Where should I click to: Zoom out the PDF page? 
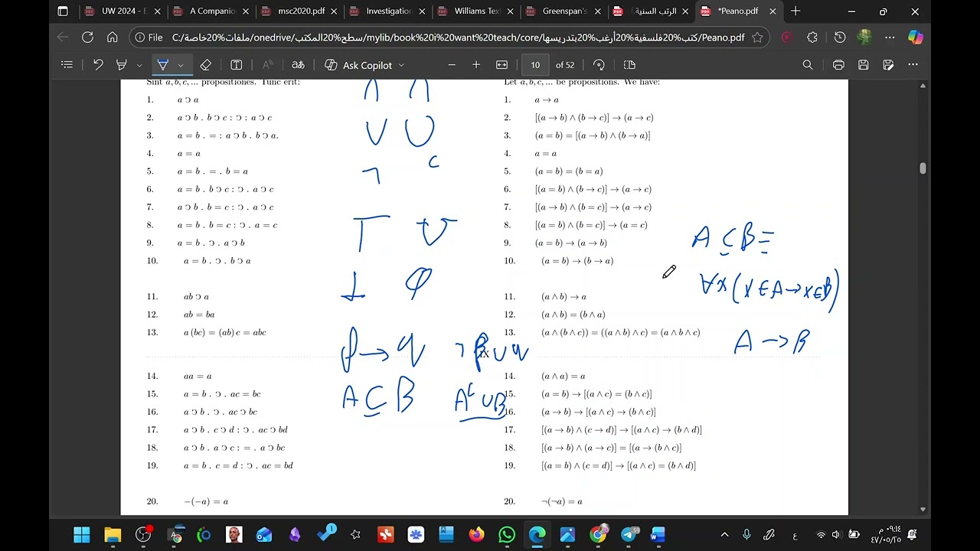click(452, 65)
